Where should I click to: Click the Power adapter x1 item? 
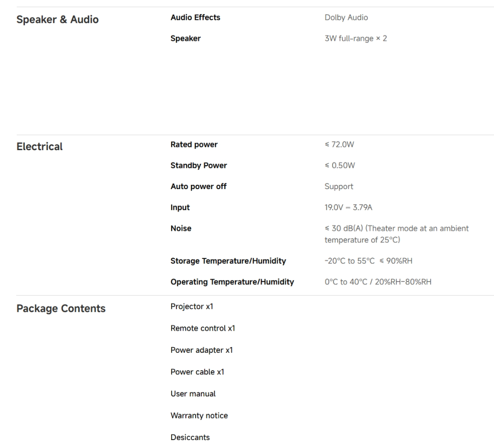click(x=202, y=350)
